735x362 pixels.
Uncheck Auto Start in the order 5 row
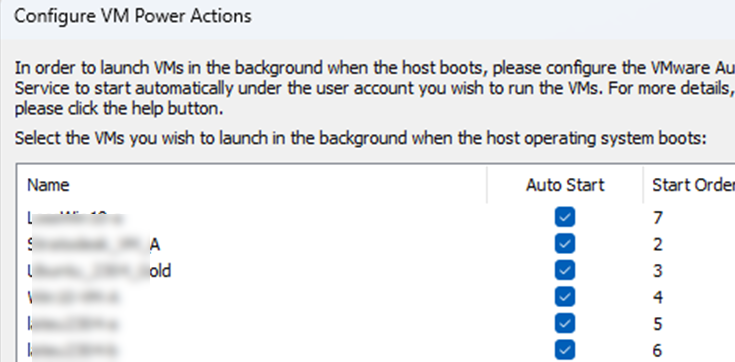pyautogui.click(x=565, y=324)
